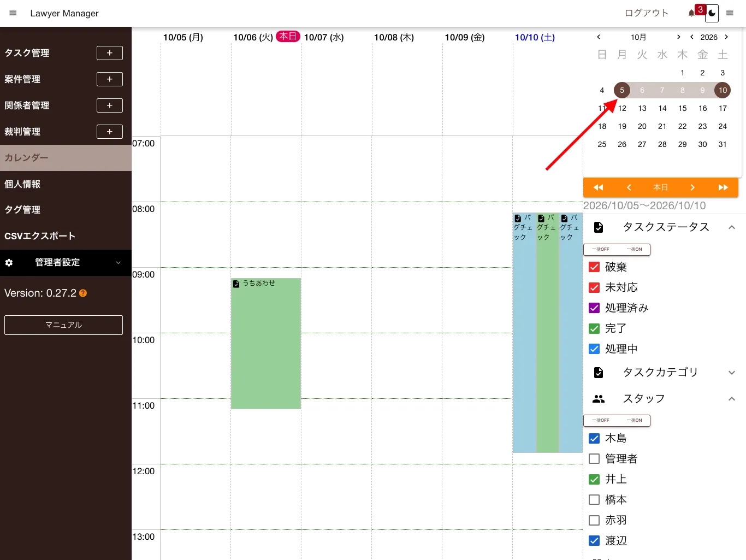746x560 pixels.
Task: Click 一括ON under スタッフ
Action: click(x=634, y=421)
